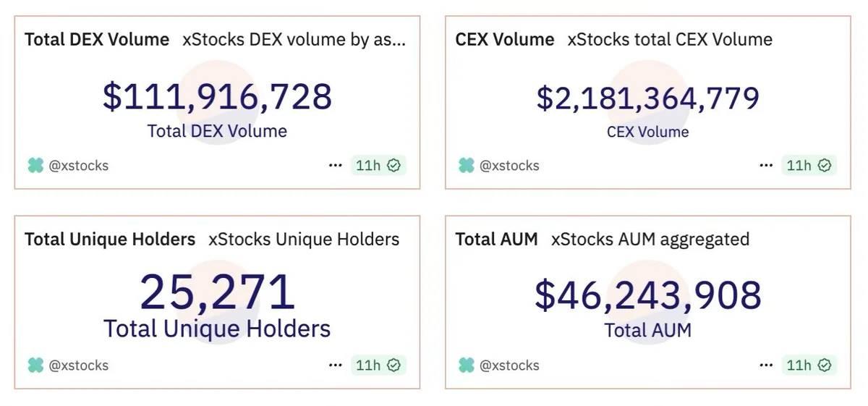This screenshot has width=868, height=406.
Task: Click the Total Unique Holders card title
Action: 110,239
